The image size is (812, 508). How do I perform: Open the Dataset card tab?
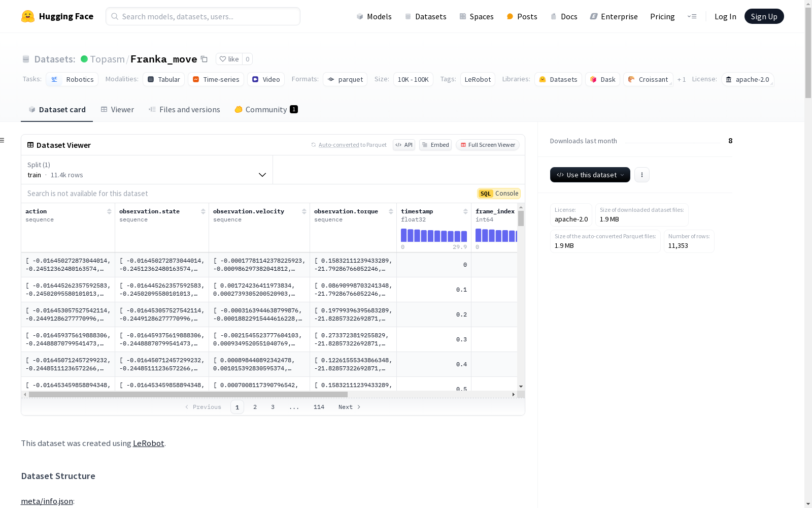pos(57,110)
